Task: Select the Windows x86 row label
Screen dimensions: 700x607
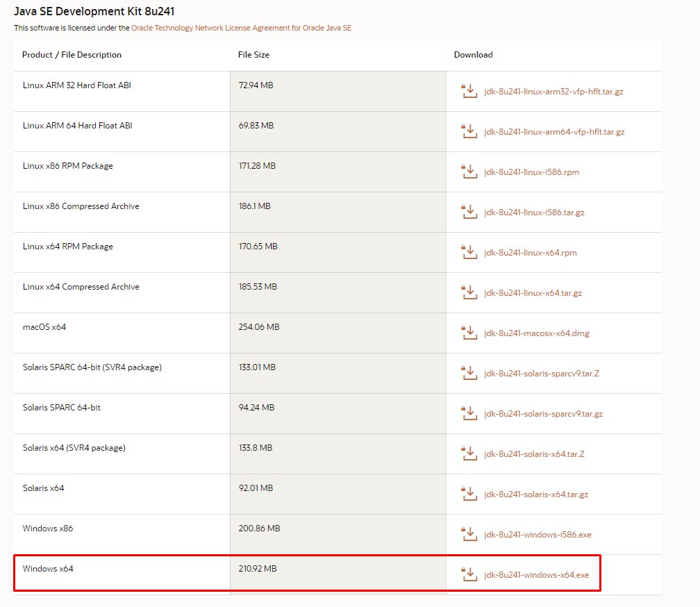Action: tap(48, 528)
